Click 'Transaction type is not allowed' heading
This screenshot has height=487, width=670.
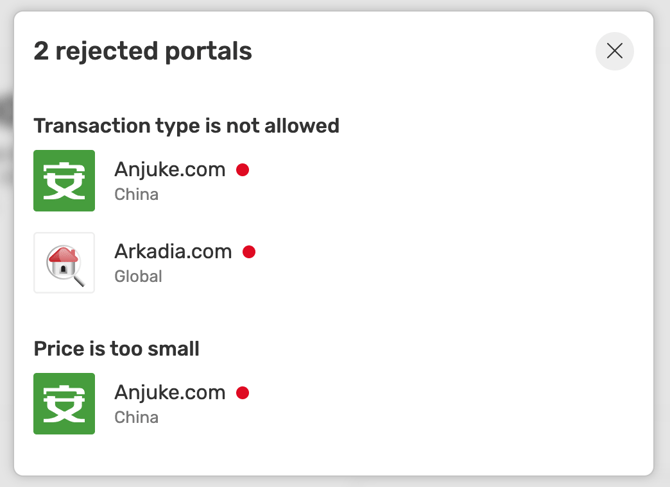[x=186, y=126]
